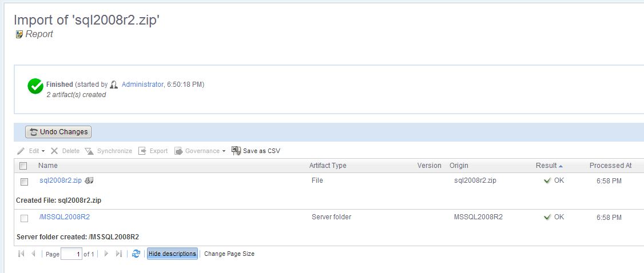Click the Export toolbar item
The width and height of the screenshot is (644, 273).
click(153, 151)
